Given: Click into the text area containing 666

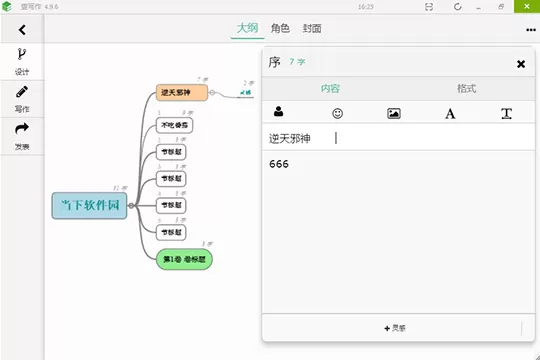Looking at the screenshot, I should click(x=398, y=233).
